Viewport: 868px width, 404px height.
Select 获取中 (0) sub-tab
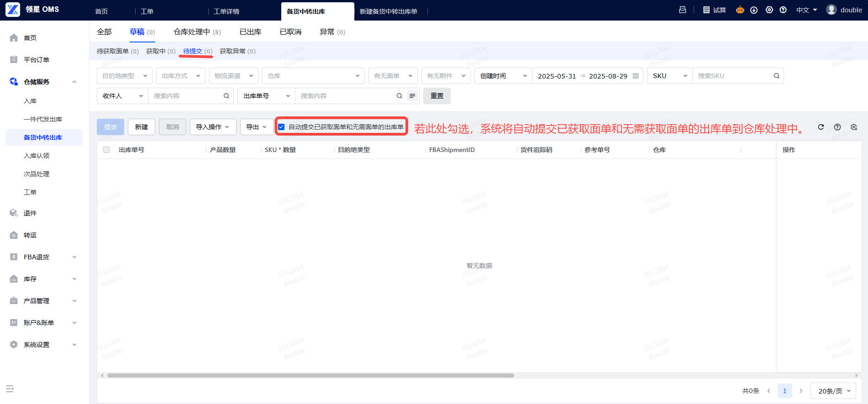point(161,51)
